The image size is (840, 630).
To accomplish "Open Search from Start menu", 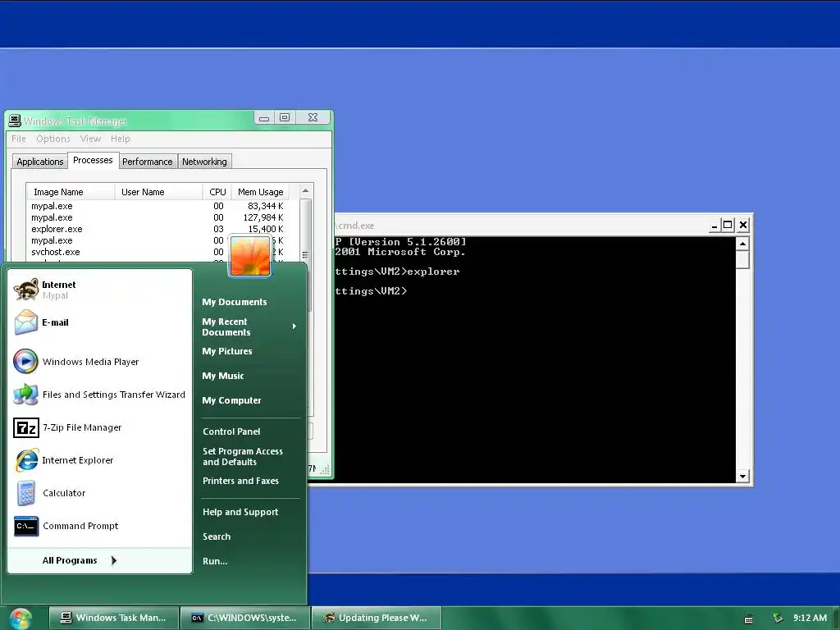I will click(217, 536).
